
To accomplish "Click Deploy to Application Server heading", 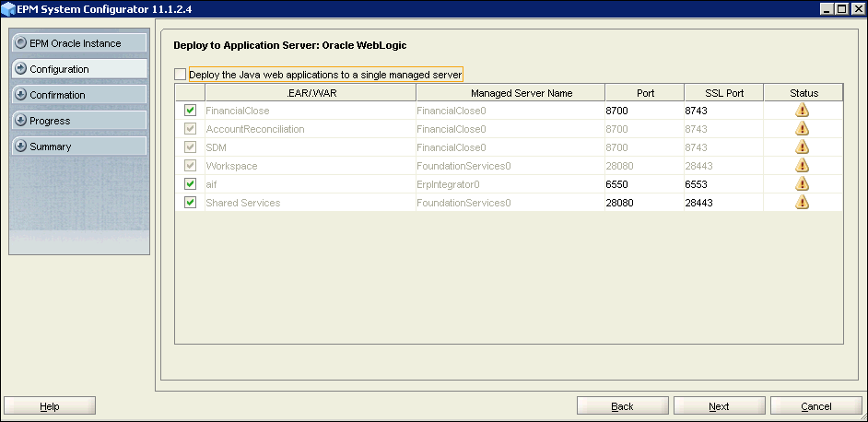I will [290, 45].
